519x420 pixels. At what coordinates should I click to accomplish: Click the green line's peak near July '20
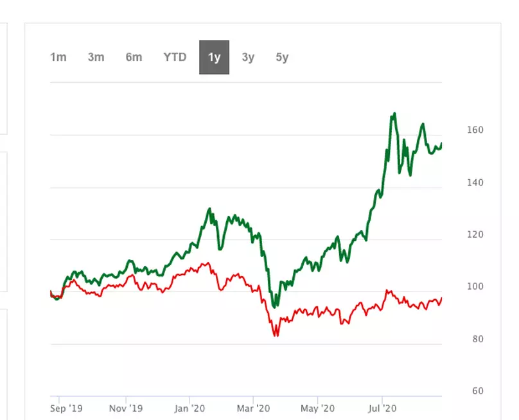tap(394, 114)
